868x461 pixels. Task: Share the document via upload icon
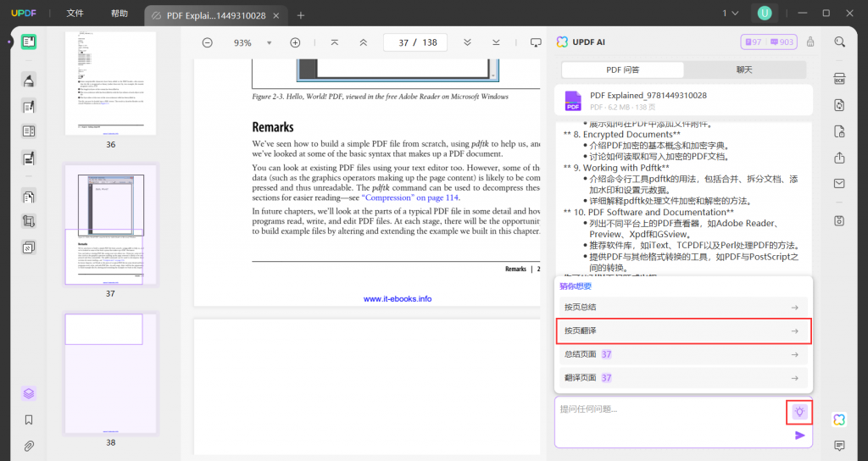pos(840,158)
